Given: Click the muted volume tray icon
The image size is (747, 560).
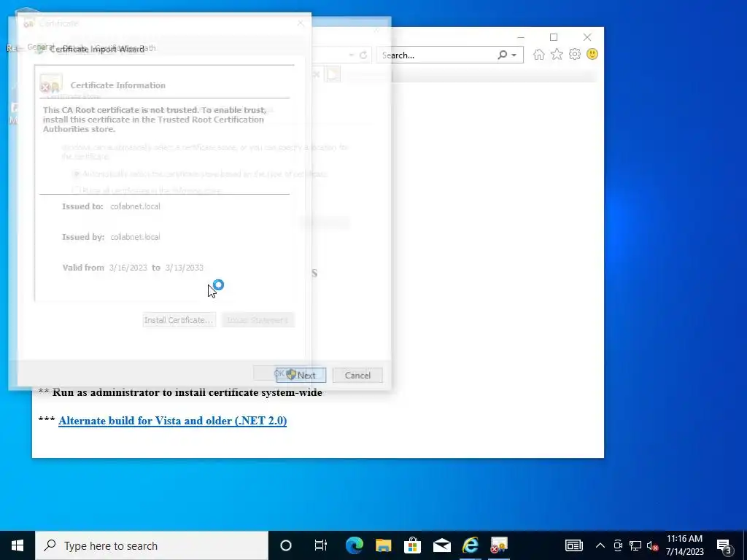Looking at the screenshot, I should click(653, 545).
